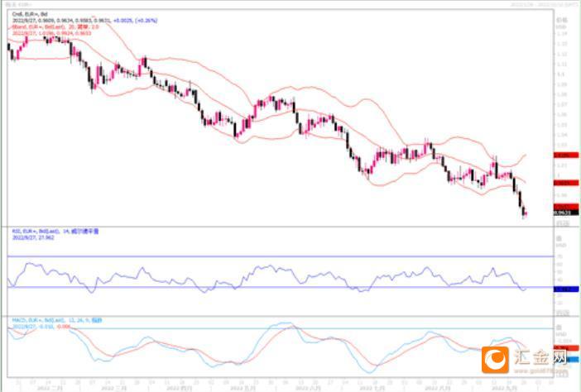Click the RSI EUR= indicator legend text
The image size is (581, 392).
pos(55,232)
